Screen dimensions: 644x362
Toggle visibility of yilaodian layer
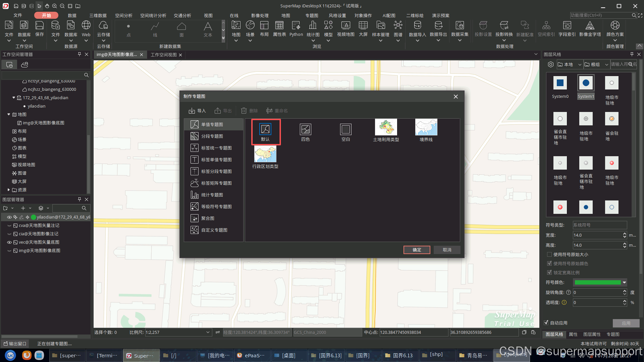click(9, 217)
